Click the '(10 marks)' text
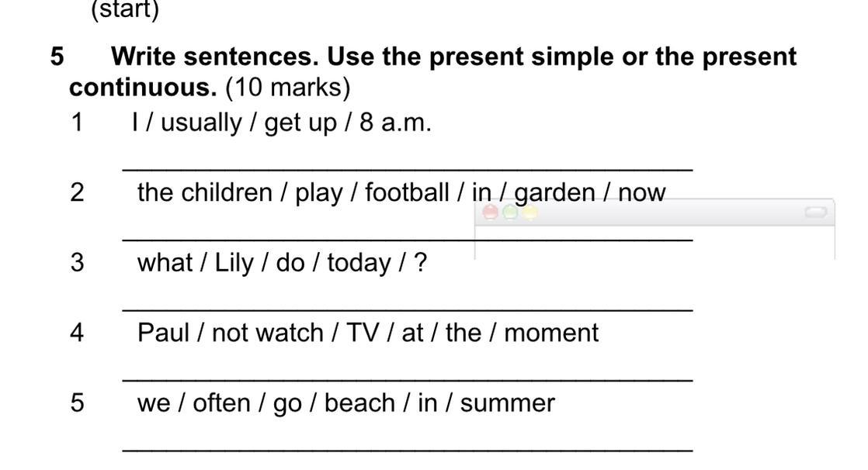Screen dimensions: 868x470 point(288,88)
